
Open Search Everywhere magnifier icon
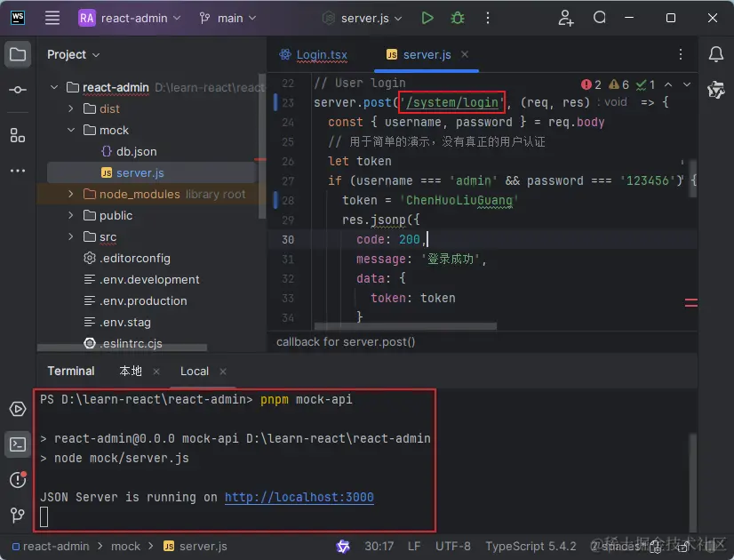(600, 18)
